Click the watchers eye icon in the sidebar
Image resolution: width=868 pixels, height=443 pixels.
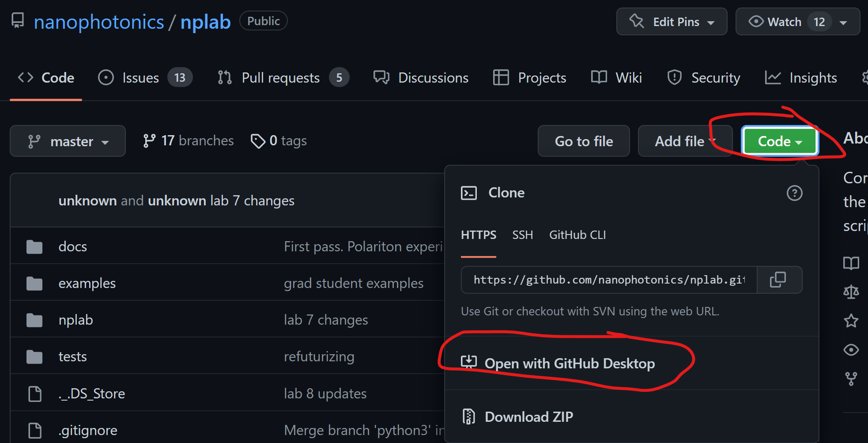[x=851, y=349]
